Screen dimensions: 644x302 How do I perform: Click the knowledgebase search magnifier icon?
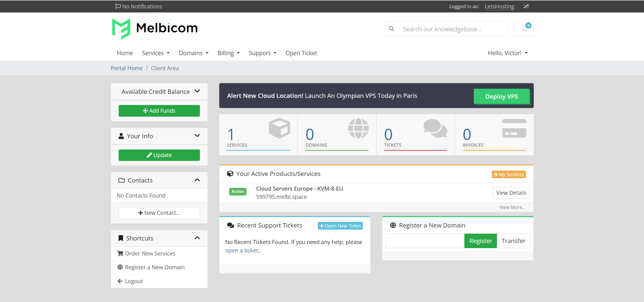(392, 29)
